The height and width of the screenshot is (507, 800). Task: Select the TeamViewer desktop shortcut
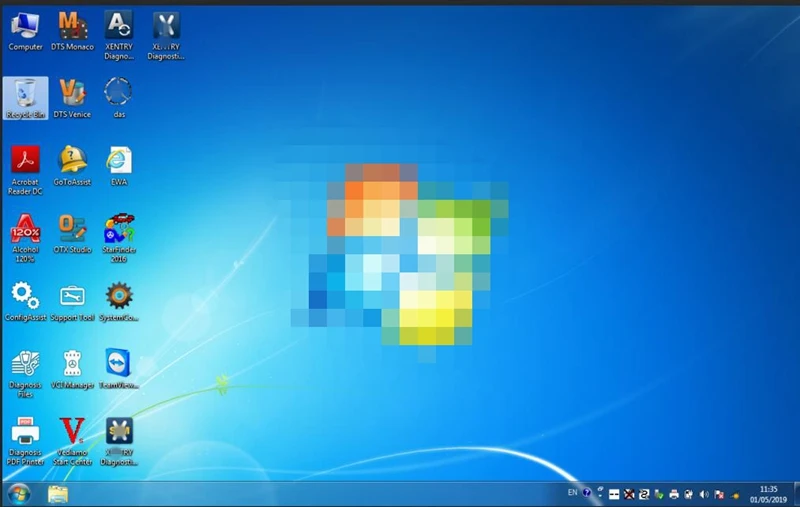tap(119, 370)
